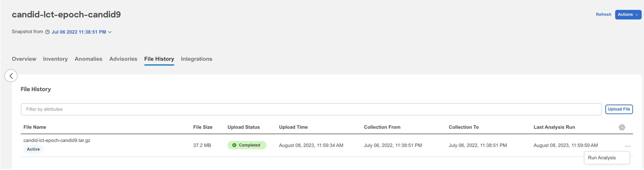
Task: Open the Inventory tab
Action: click(x=55, y=59)
